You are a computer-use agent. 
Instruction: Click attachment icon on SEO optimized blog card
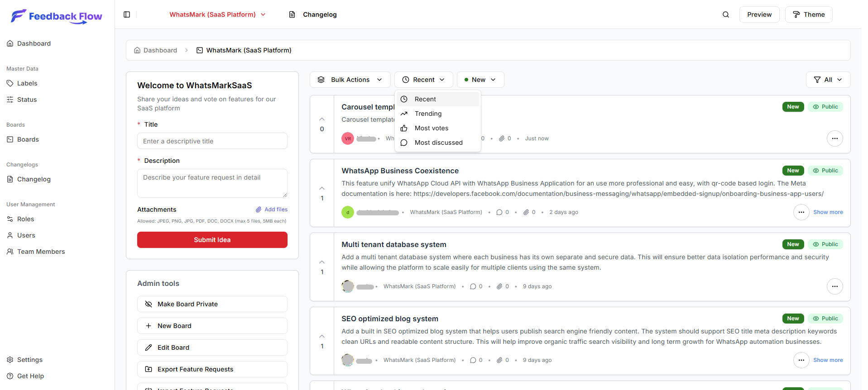point(499,360)
